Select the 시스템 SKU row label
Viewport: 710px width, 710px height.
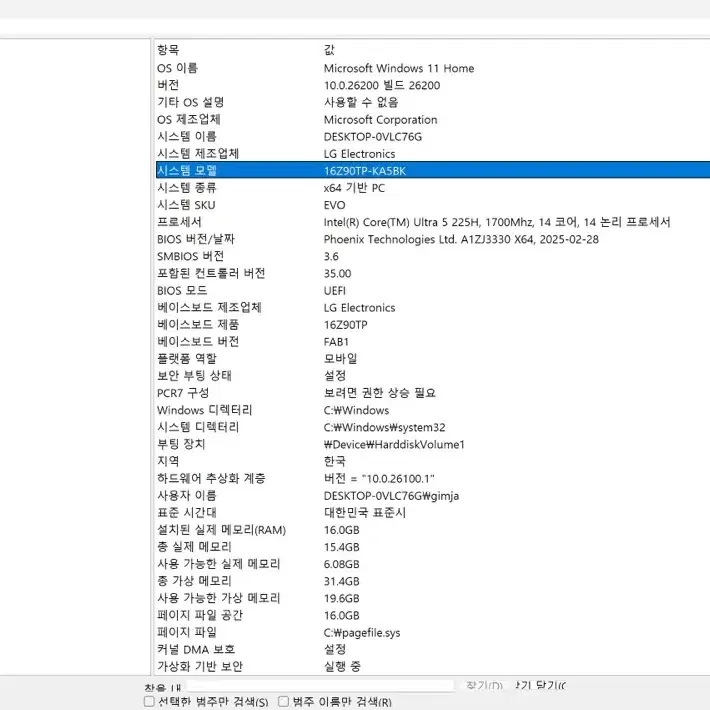[x=186, y=205]
